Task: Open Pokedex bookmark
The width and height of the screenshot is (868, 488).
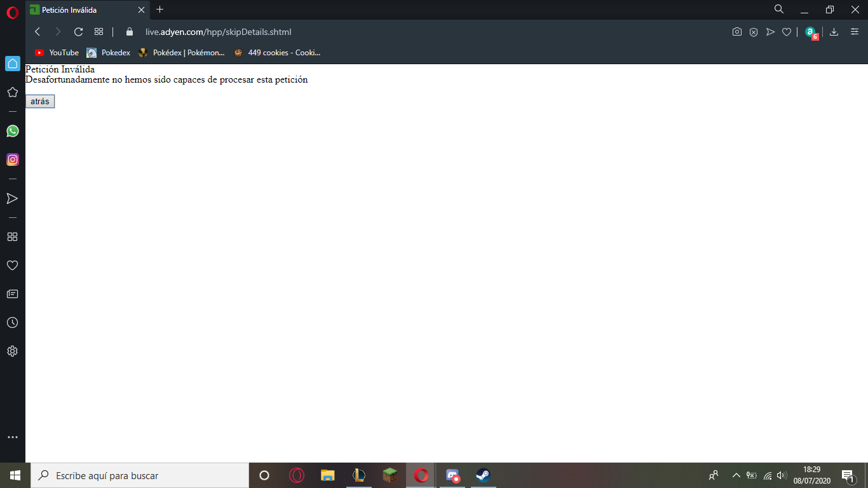Action: (109, 53)
